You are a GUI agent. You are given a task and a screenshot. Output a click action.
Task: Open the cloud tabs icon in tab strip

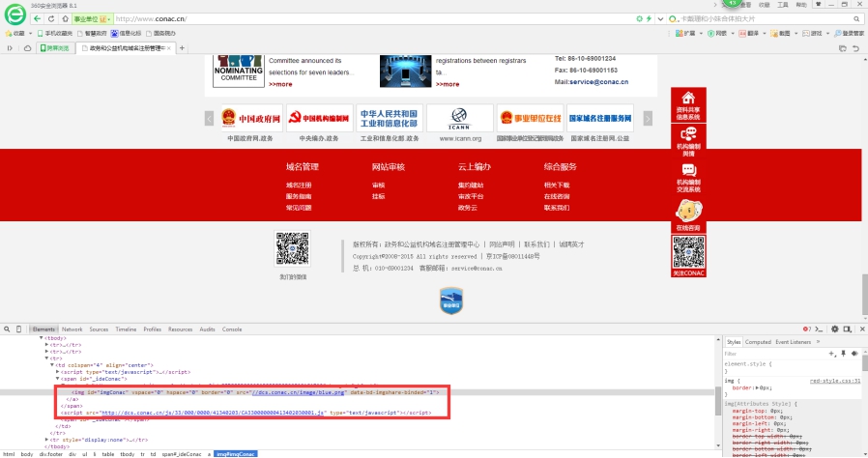(27, 48)
